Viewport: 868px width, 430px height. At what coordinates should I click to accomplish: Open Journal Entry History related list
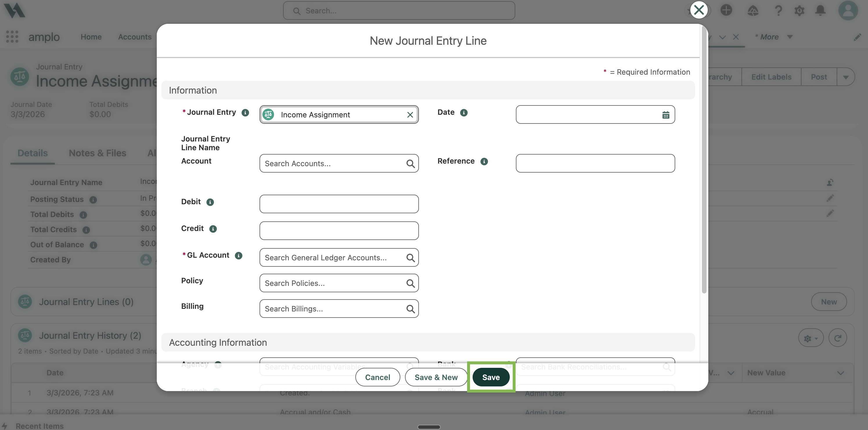[90, 336]
